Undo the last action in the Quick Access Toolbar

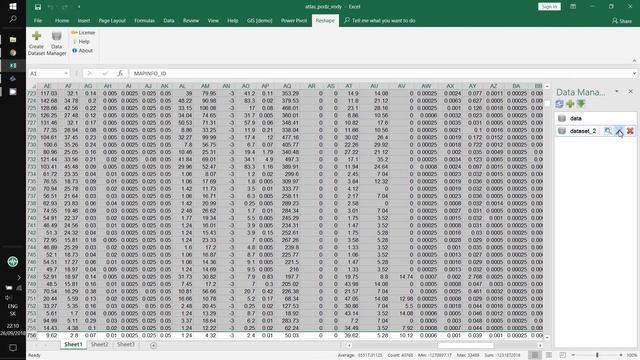coord(50,7)
